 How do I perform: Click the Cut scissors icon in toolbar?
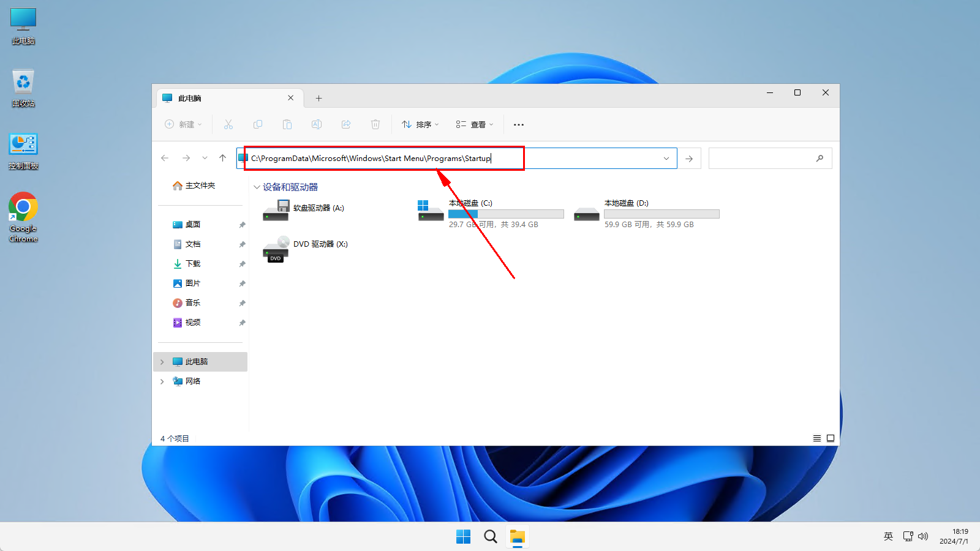click(x=228, y=124)
